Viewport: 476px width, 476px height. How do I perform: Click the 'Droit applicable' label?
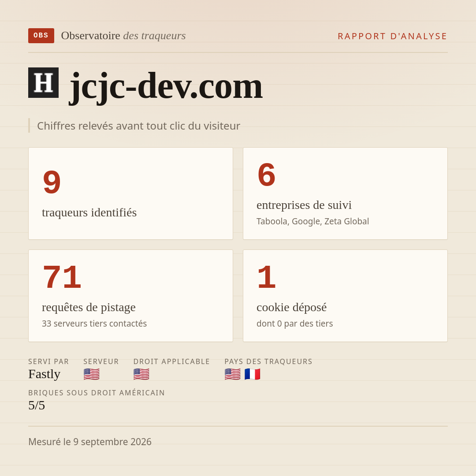click(171, 361)
